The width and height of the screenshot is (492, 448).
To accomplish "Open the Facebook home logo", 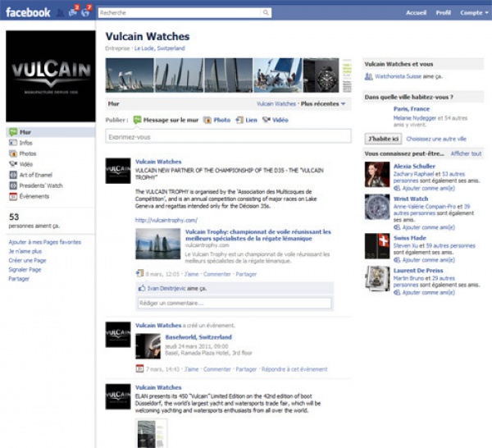I will click(x=28, y=12).
